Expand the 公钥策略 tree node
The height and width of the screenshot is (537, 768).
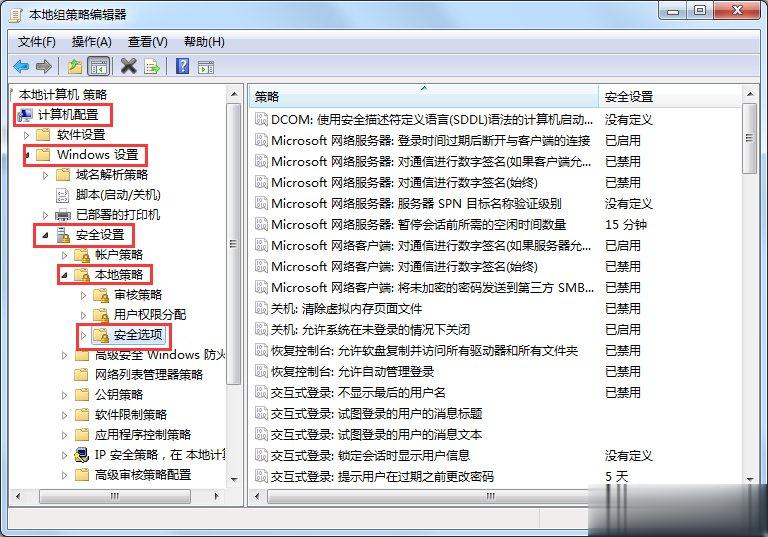click(x=65, y=395)
